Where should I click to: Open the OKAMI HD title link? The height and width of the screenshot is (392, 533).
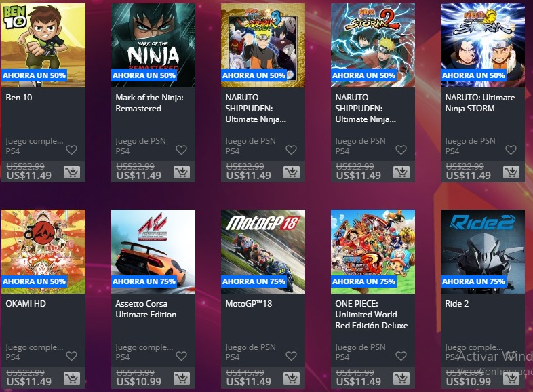26,304
